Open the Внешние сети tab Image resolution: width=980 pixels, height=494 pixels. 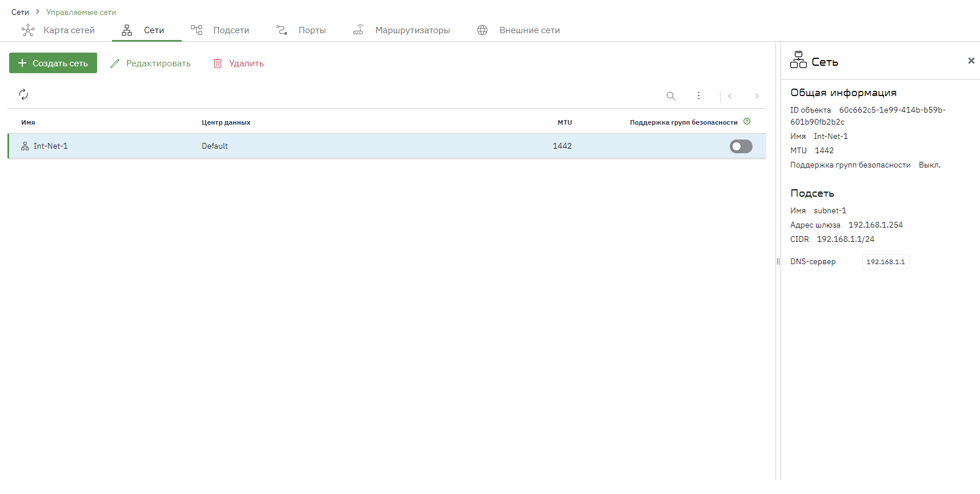(518, 30)
